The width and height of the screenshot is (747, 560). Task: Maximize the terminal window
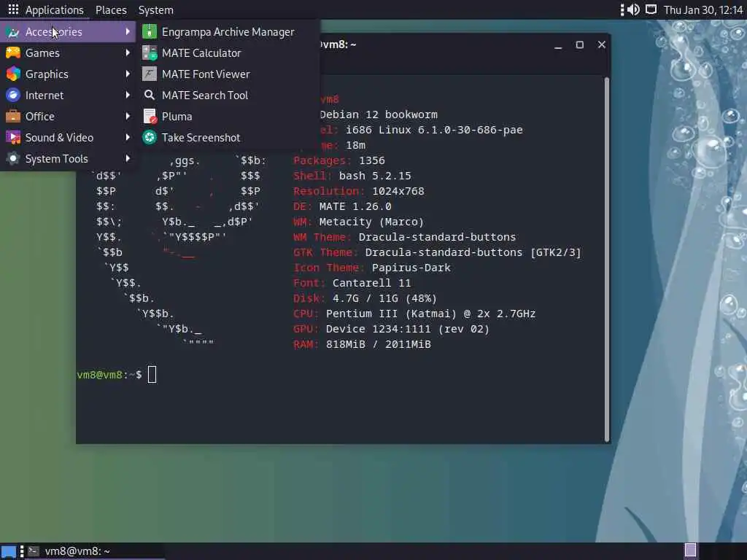[579, 44]
